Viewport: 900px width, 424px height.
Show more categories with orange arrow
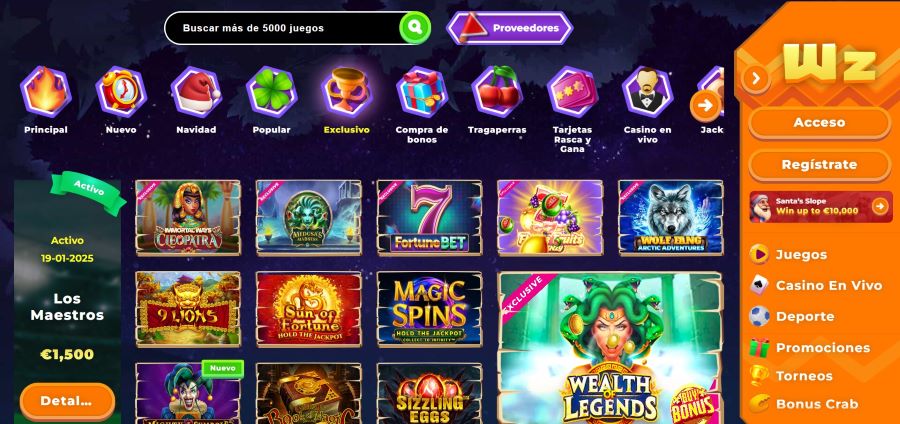pyautogui.click(x=705, y=106)
